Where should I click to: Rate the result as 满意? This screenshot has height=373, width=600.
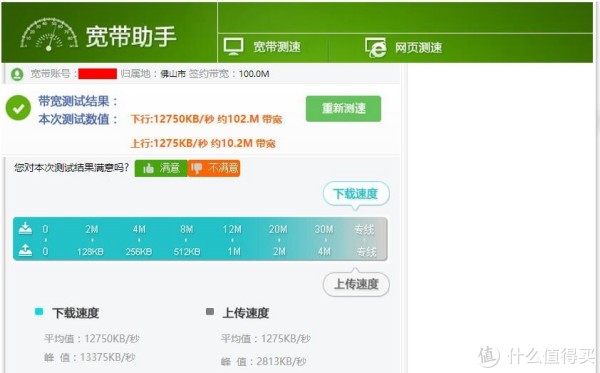pos(161,168)
